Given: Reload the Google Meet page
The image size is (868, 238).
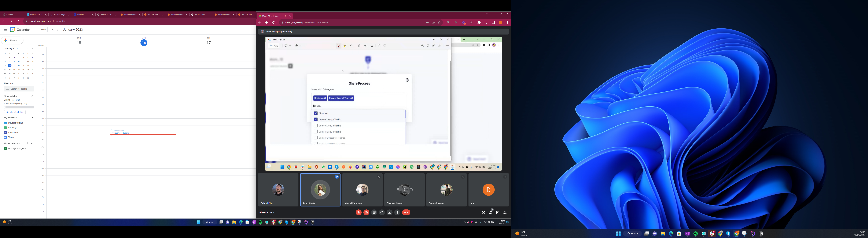Looking at the screenshot, I should tap(274, 23).
